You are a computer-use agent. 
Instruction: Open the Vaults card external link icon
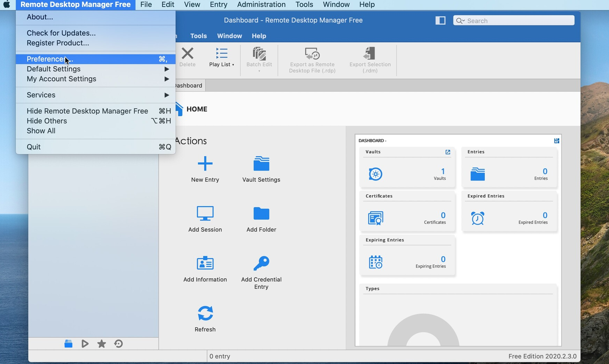(x=448, y=152)
